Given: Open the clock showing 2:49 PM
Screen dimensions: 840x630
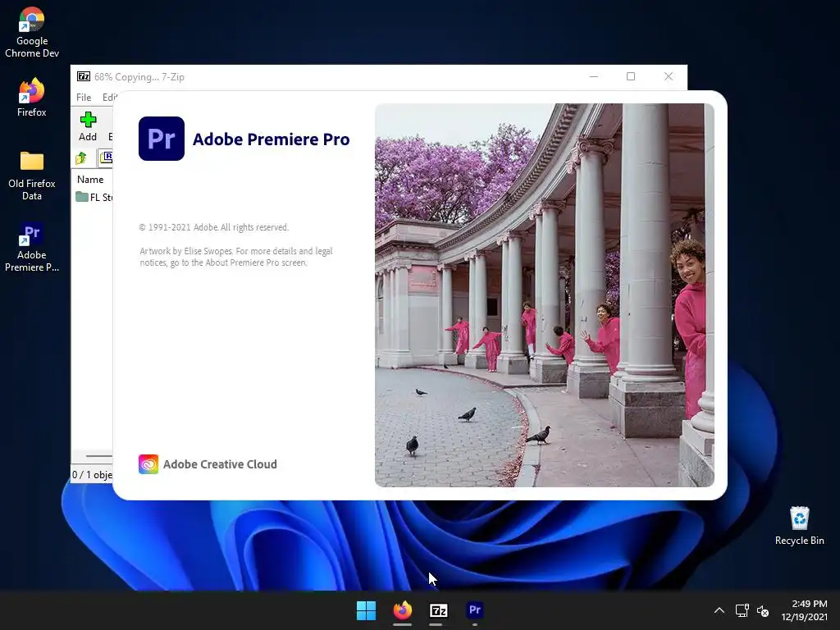Looking at the screenshot, I should (804, 610).
